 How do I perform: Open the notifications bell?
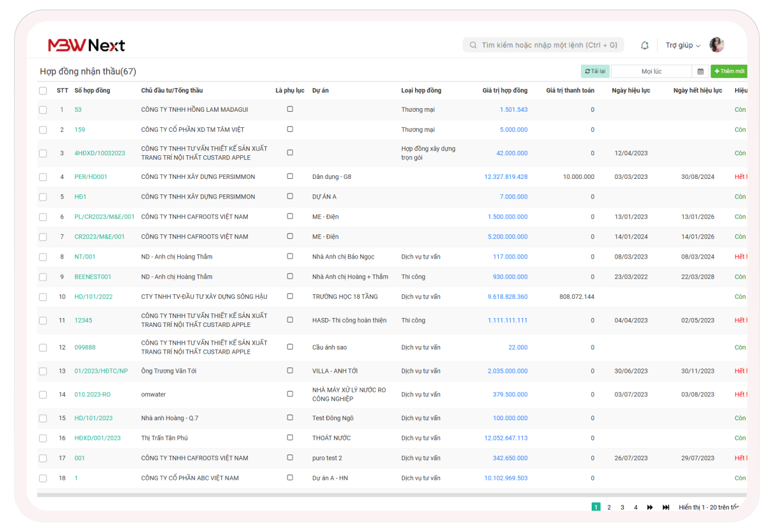(645, 45)
